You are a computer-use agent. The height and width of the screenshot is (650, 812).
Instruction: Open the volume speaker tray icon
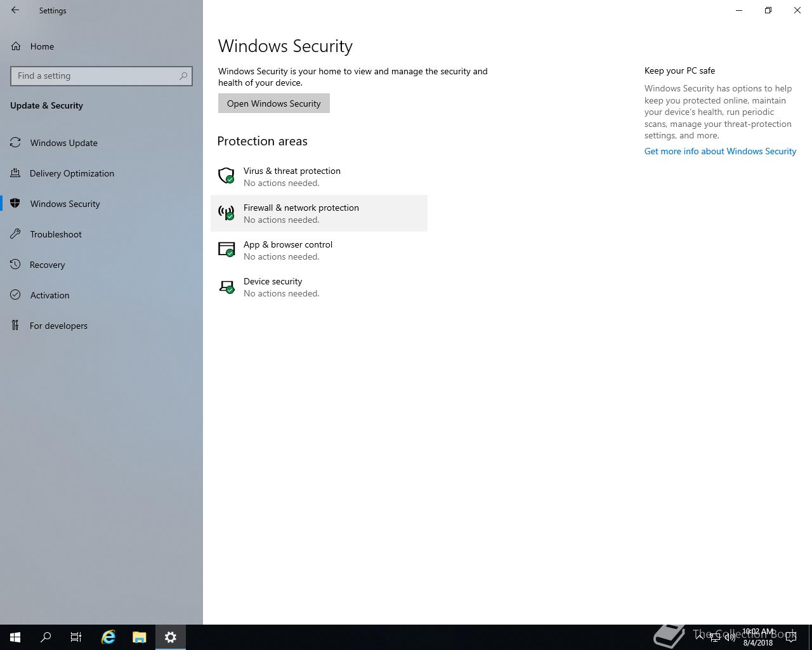[x=730, y=637]
